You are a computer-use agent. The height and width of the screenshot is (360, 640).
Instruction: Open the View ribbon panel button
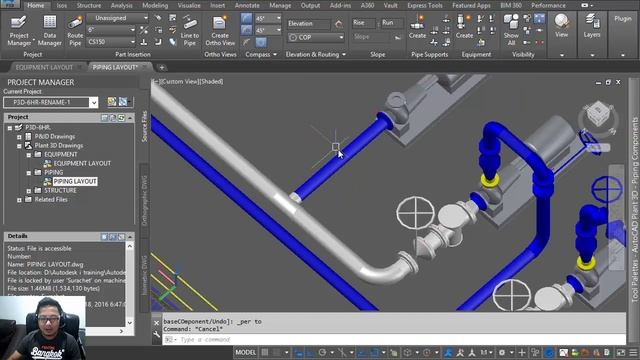[562, 26]
